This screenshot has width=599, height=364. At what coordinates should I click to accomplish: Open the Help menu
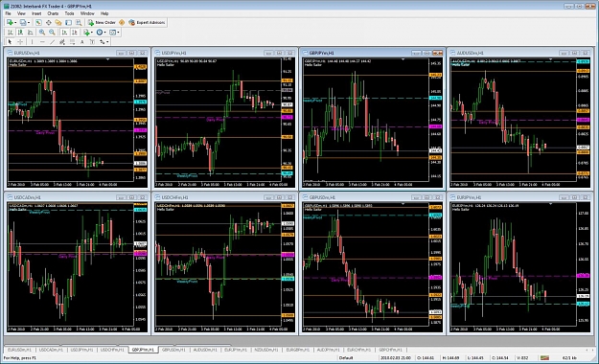pos(104,13)
